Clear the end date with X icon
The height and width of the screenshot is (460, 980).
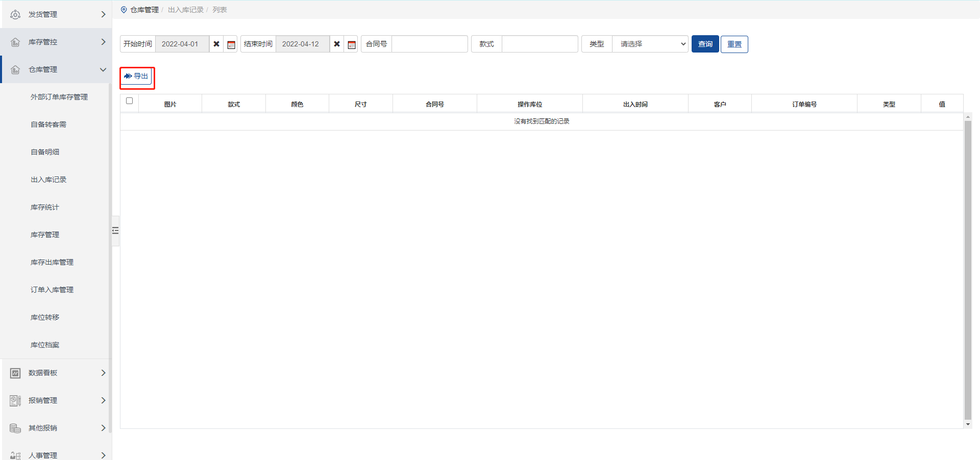coord(337,44)
